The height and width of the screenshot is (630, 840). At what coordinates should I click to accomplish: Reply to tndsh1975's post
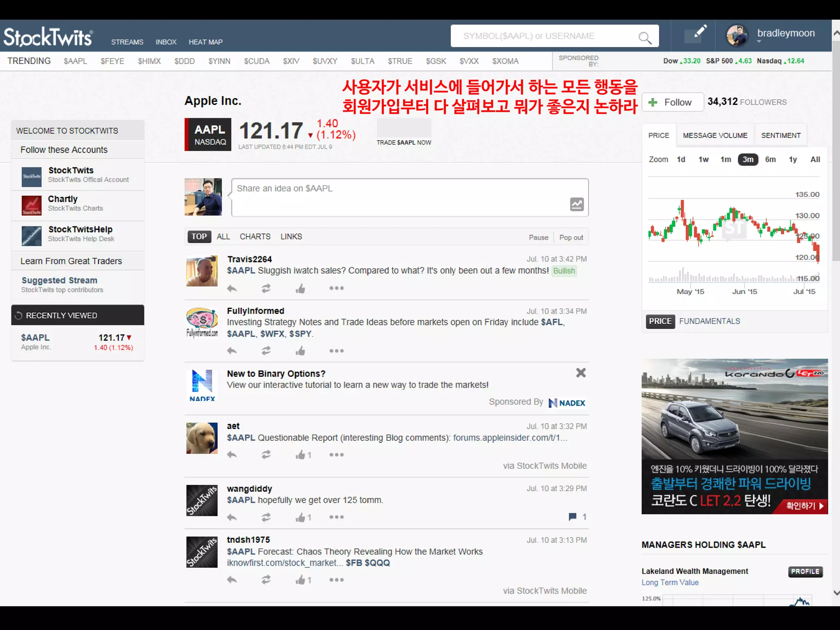click(232, 580)
